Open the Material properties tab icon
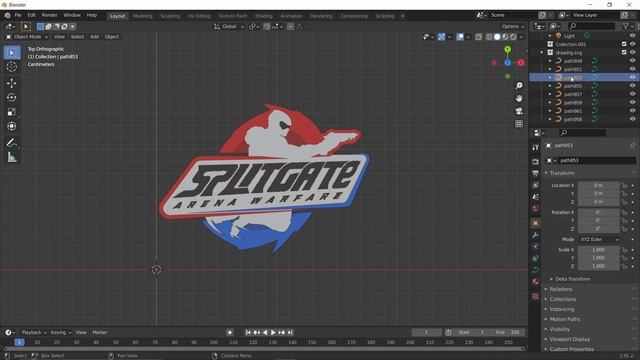 coord(536,282)
